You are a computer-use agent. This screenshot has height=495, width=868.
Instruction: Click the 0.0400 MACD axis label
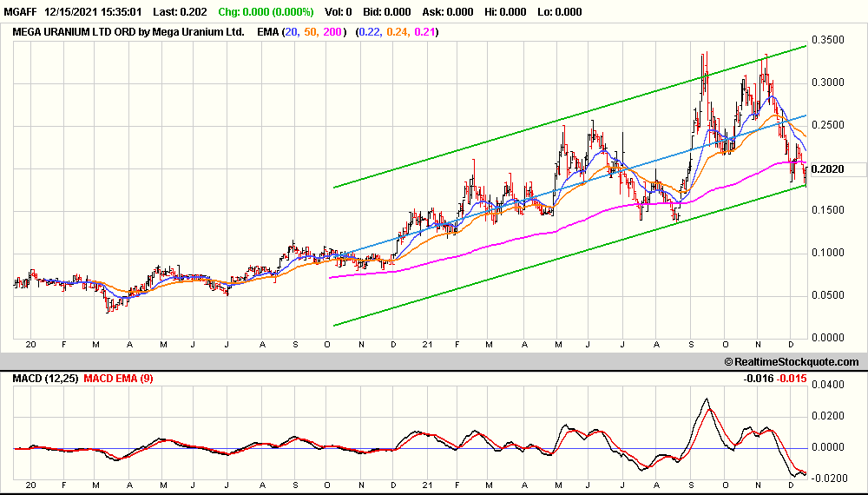[x=828, y=385]
